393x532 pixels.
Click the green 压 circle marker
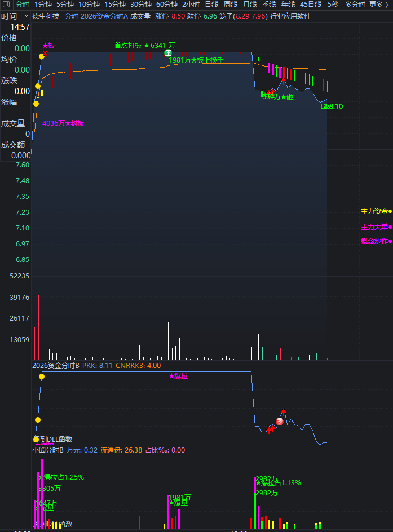point(168,53)
